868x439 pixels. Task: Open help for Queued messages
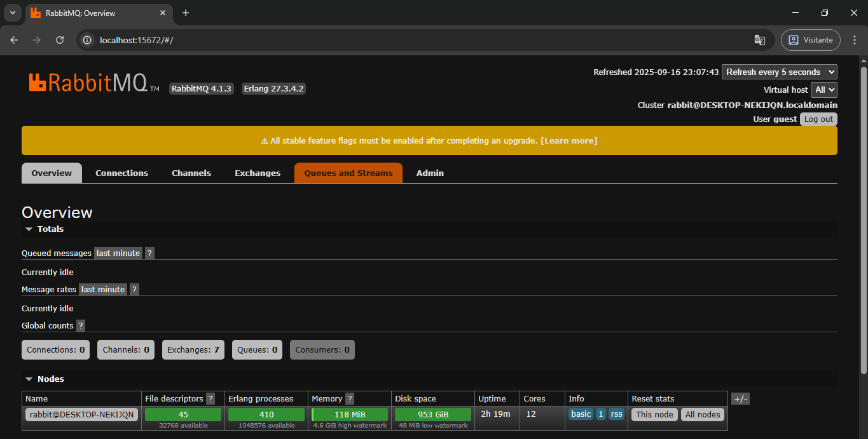coord(149,253)
